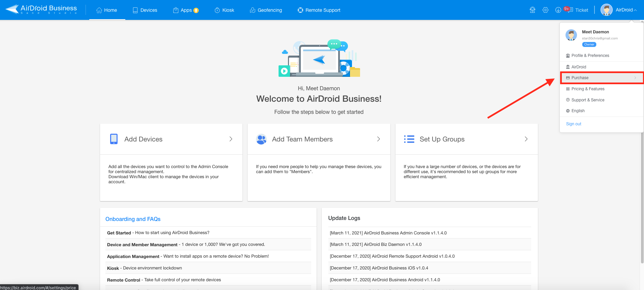Click the Set Up Groups chevron
The width and height of the screenshot is (644, 290).
526,139
